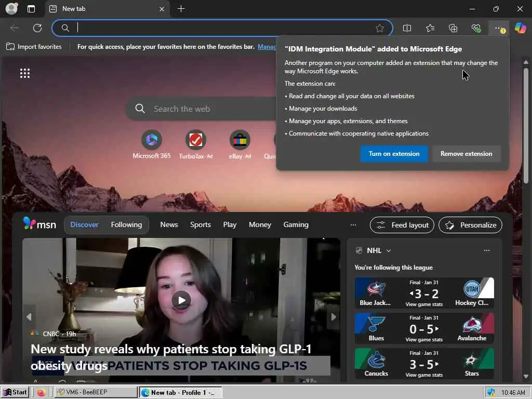Focus the address bar field
The width and height of the screenshot is (532, 399).
[x=222, y=28]
